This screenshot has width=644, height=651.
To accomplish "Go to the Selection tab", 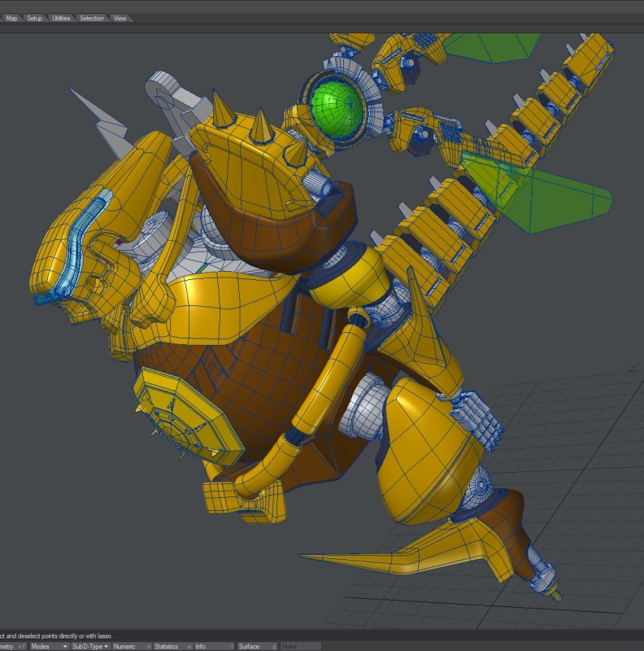I will coord(91,18).
